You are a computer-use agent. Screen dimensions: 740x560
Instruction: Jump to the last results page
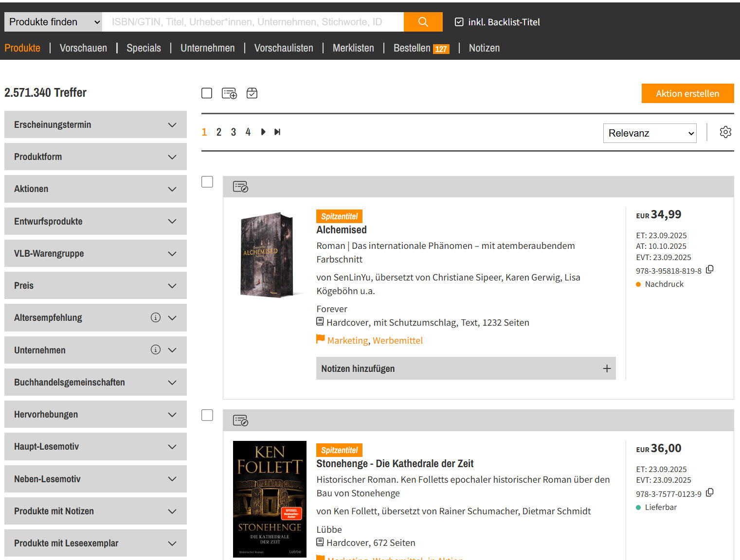[x=277, y=132]
